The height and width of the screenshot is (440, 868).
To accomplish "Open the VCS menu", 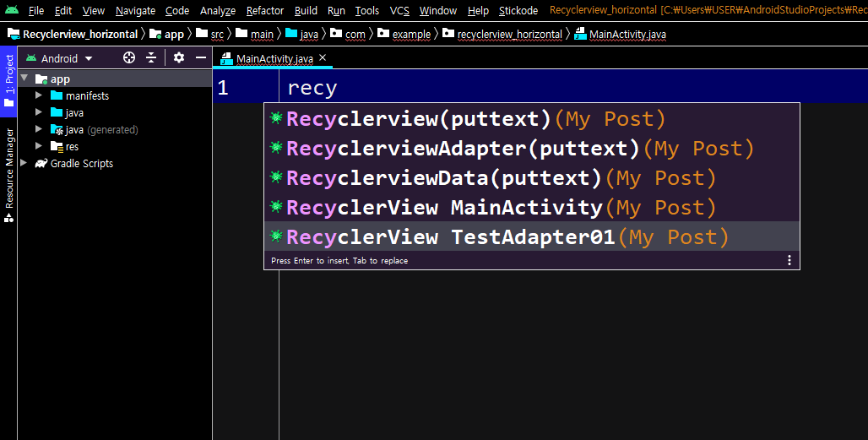I will click(x=399, y=10).
